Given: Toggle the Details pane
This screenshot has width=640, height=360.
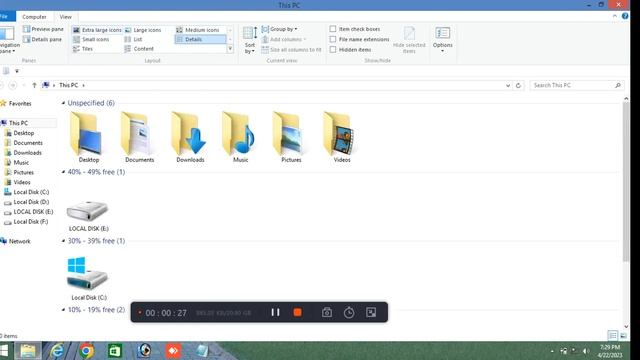Looking at the screenshot, I should (42, 40).
